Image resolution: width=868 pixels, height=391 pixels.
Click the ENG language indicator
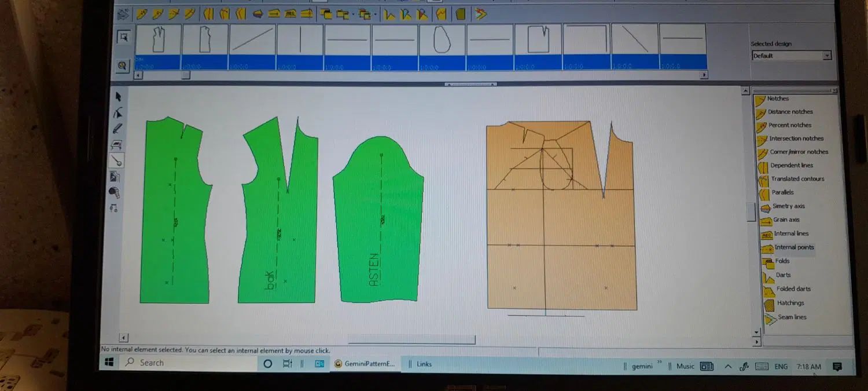tap(781, 367)
